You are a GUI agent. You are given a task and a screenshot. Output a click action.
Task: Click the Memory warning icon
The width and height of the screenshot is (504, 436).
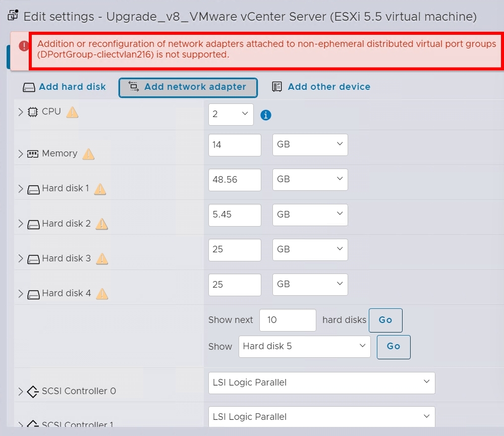[88, 154]
